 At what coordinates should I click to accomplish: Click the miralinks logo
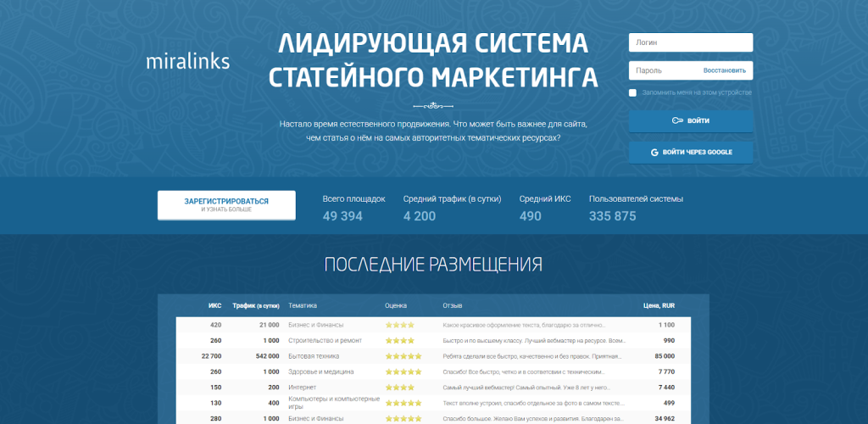coord(187,62)
